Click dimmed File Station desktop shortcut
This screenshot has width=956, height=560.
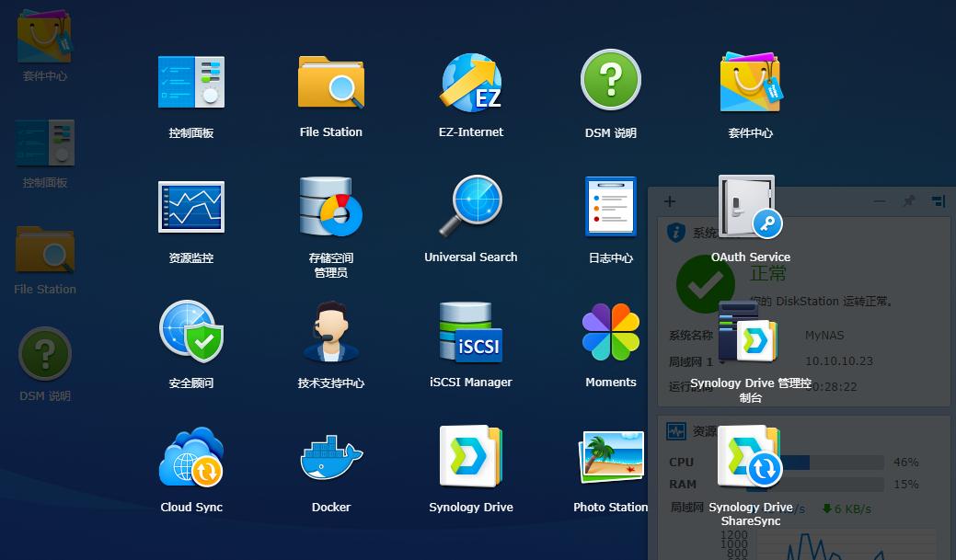tap(45, 249)
